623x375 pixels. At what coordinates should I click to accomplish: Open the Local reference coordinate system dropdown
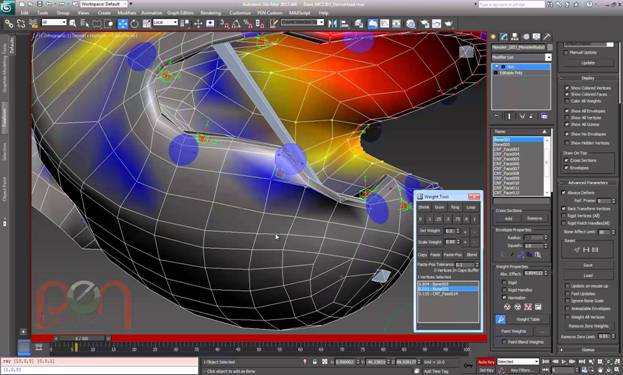(x=165, y=23)
